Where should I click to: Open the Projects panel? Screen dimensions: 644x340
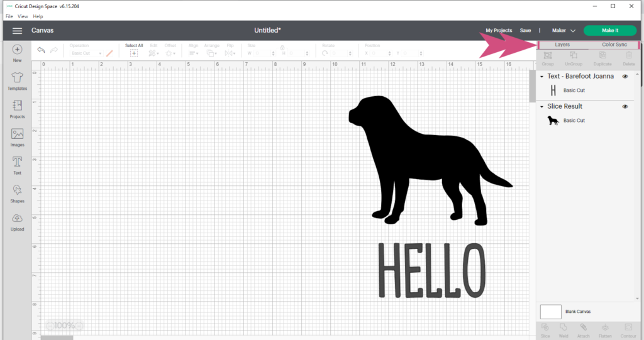click(x=17, y=109)
